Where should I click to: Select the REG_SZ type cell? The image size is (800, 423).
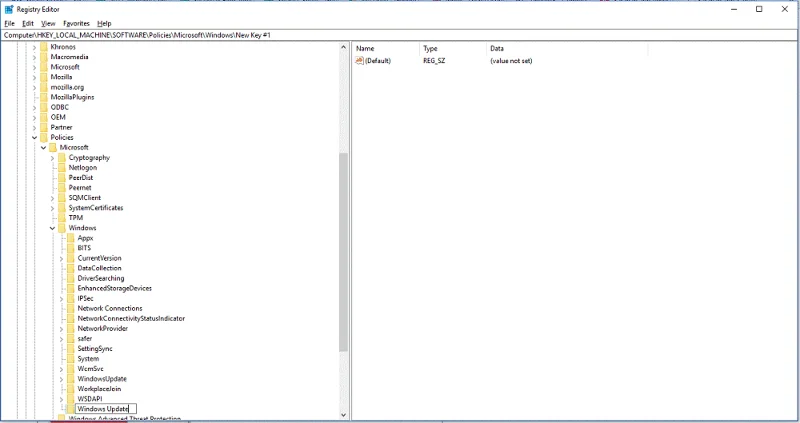tap(434, 61)
